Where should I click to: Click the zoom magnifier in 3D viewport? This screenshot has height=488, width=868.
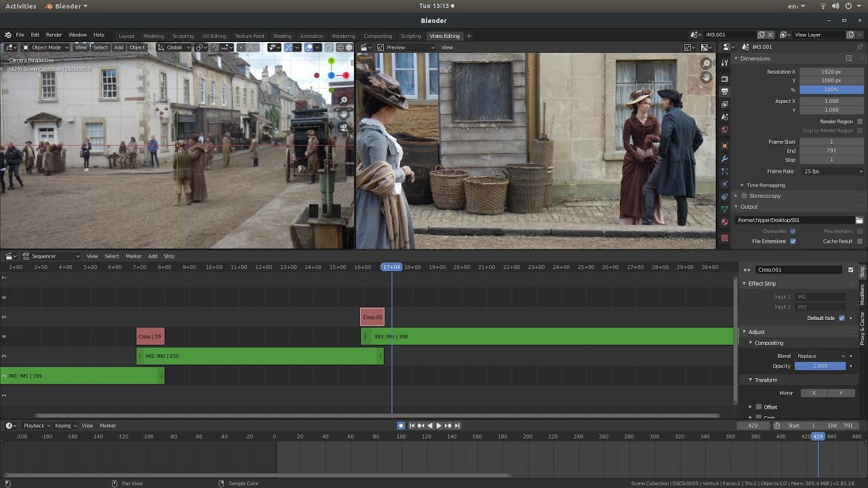pyautogui.click(x=344, y=100)
